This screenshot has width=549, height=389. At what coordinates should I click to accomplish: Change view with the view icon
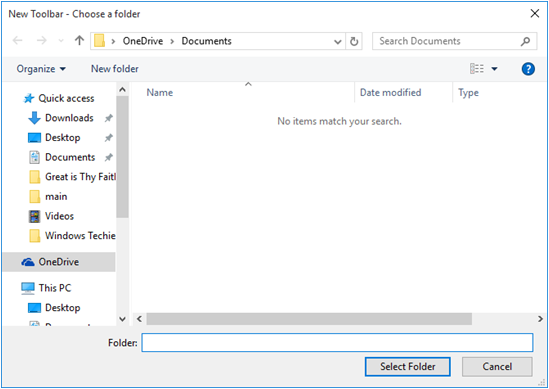tap(477, 69)
